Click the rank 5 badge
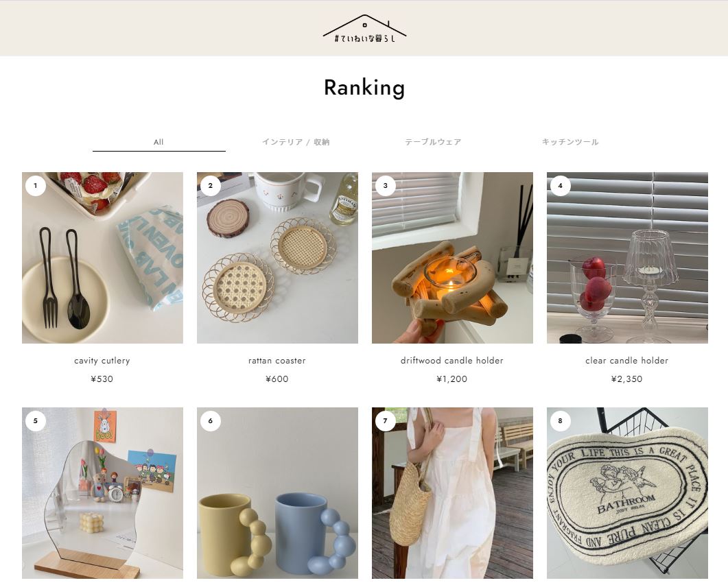This screenshot has height=585, width=728. 36,421
